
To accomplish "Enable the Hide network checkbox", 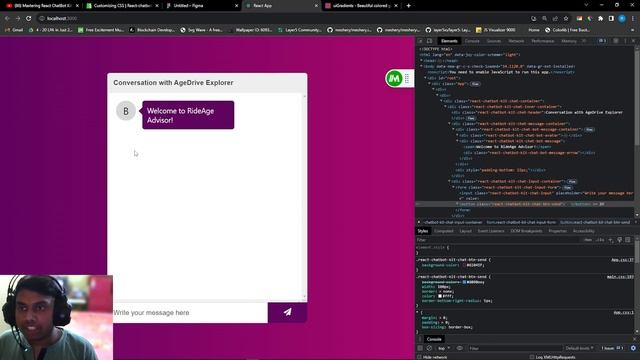I will [x=420, y=357].
